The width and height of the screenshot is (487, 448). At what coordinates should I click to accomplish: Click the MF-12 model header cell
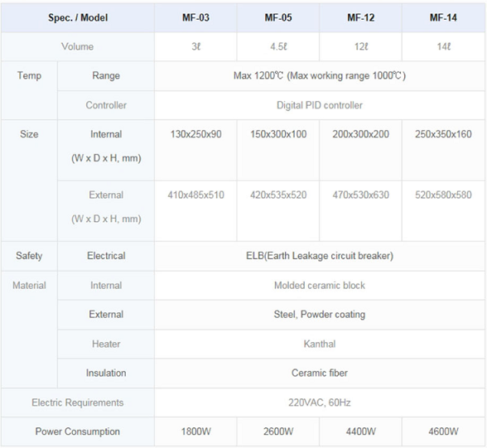pyautogui.click(x=360, y=17)
